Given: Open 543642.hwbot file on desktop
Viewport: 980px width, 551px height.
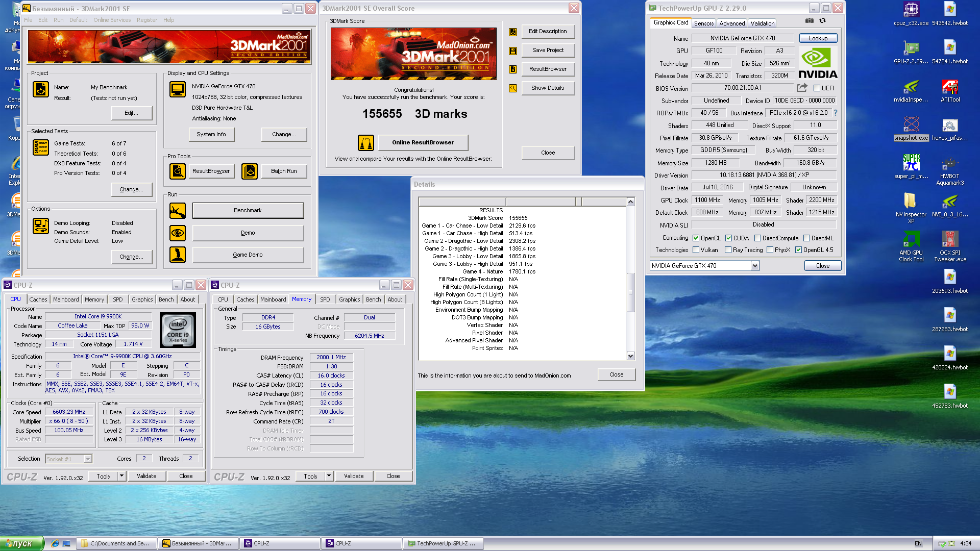Looking at the screenshot, I should 950,14.
